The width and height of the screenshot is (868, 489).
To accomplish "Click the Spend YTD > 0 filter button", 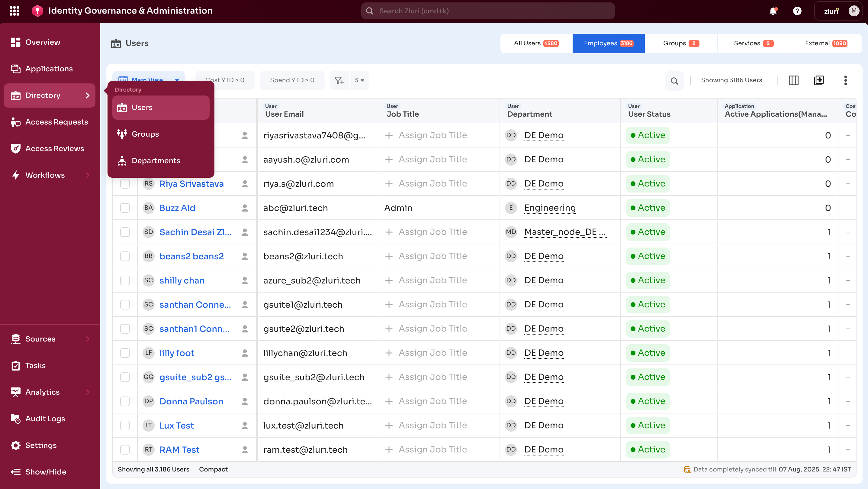I will click(292, 80).
